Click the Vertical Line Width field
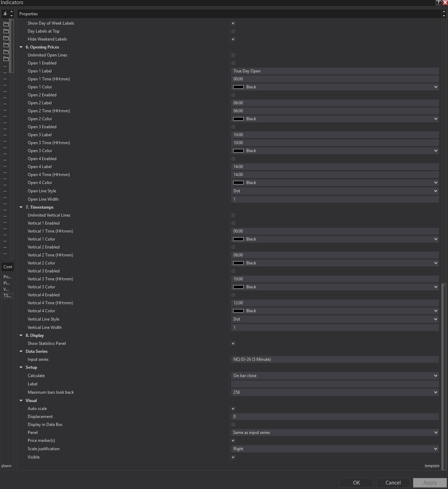Image resolution: width=448 pixels, height=489 pixels. coord(335,328)
